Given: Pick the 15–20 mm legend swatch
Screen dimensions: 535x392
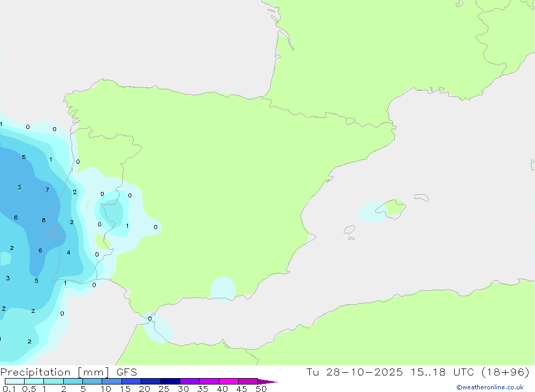Looking at the screenshot, I should [x=132, y=381].
